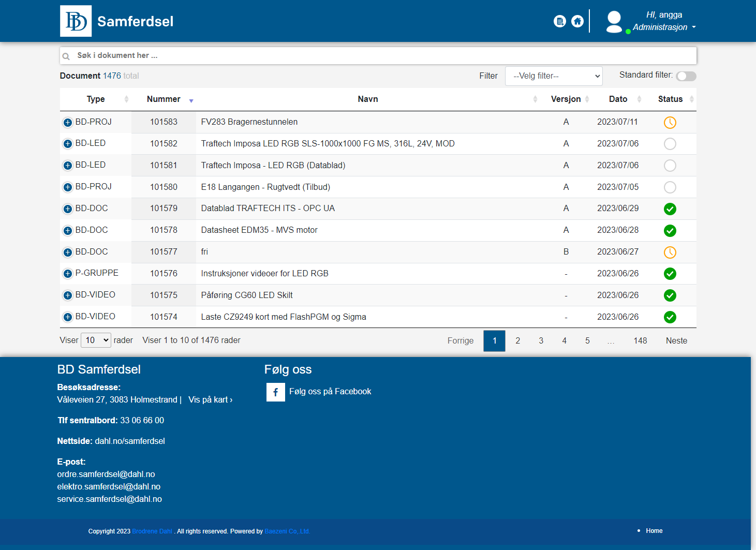Viewport: 756px width, 550px height.
Task: Click empty circle status for document 101582
Action: [x=670, y=144]
